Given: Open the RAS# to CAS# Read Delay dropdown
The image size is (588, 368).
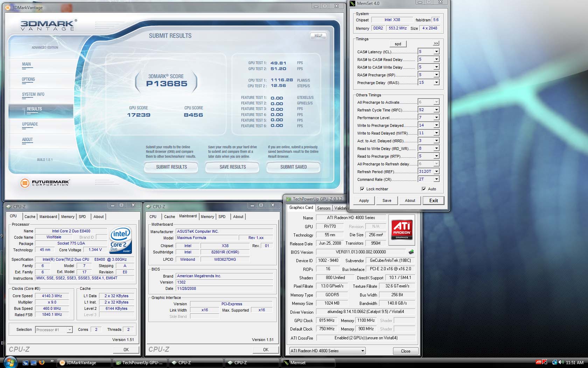Looking at the screenshot, I should click(436, 59).
